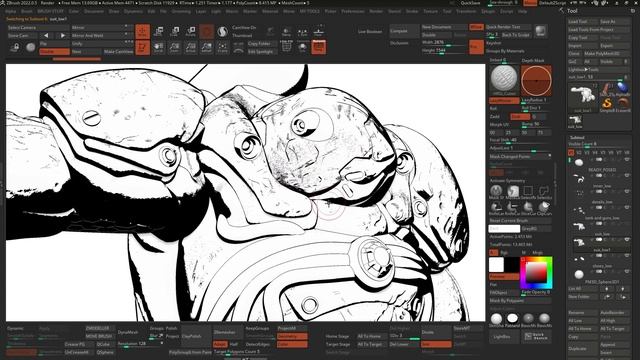The height and width of the screenshot is (360, 640).
Task: Click the camera lock icon
Action: tap(15, 48)
